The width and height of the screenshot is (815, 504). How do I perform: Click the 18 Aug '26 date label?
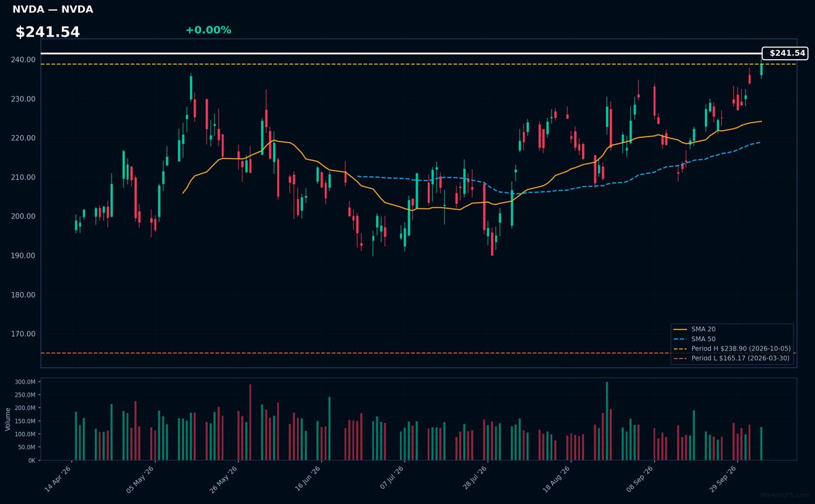(556, 480)
